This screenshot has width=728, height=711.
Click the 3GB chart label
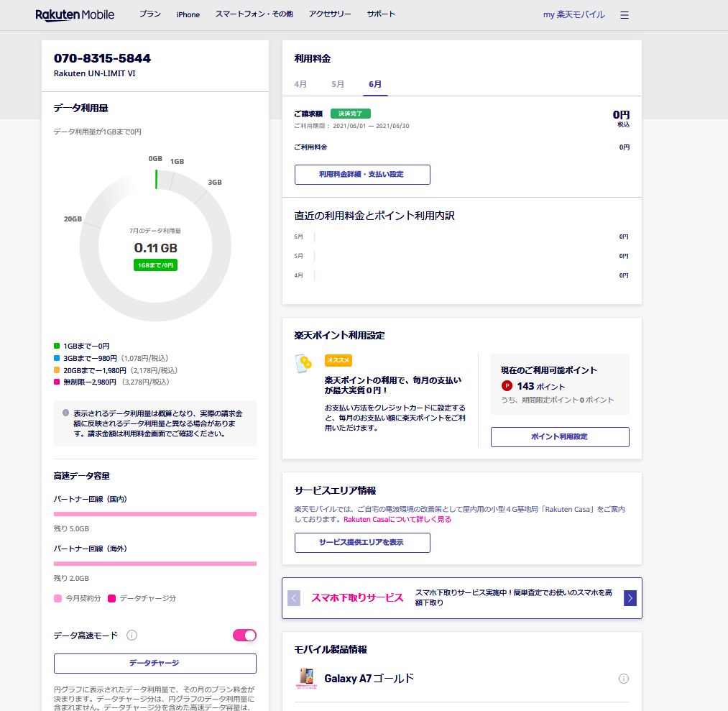214,182
